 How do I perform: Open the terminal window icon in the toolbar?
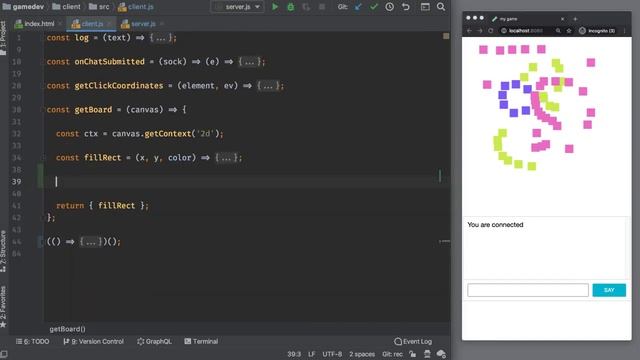click(425, 7)
